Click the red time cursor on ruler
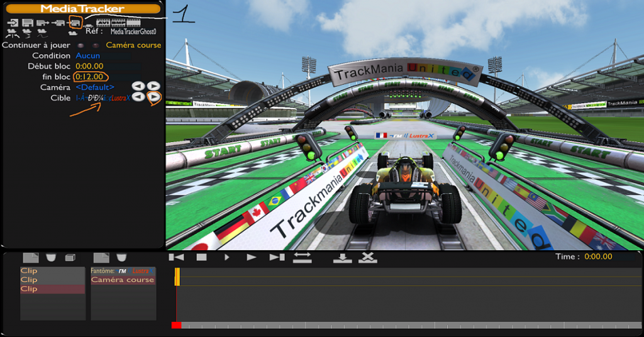The image size is (644, 337). (176, 325)
